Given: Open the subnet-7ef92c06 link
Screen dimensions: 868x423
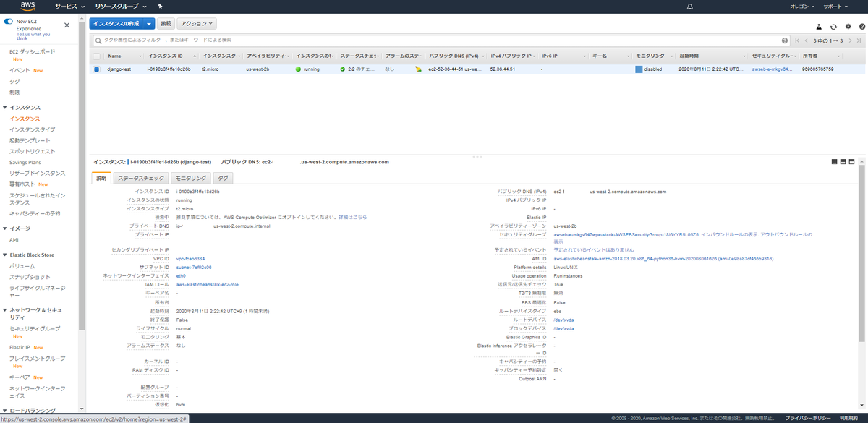Looking at the screenshot, I should pos(194,267).
